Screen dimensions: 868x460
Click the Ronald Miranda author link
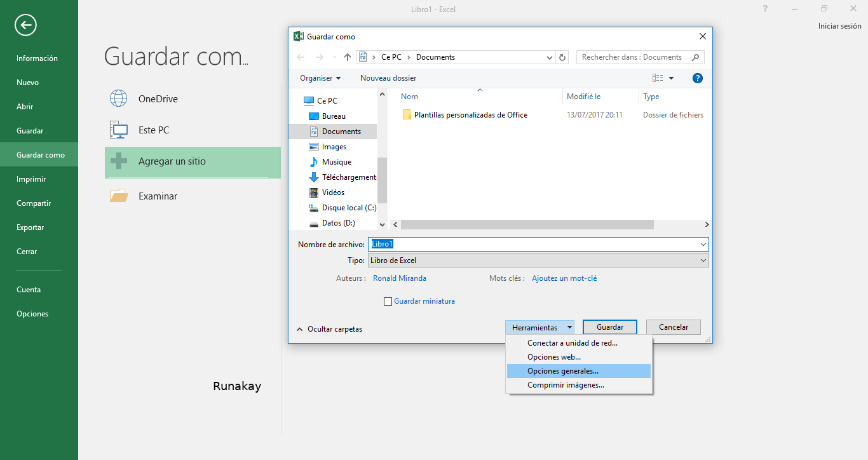point(400,278)
